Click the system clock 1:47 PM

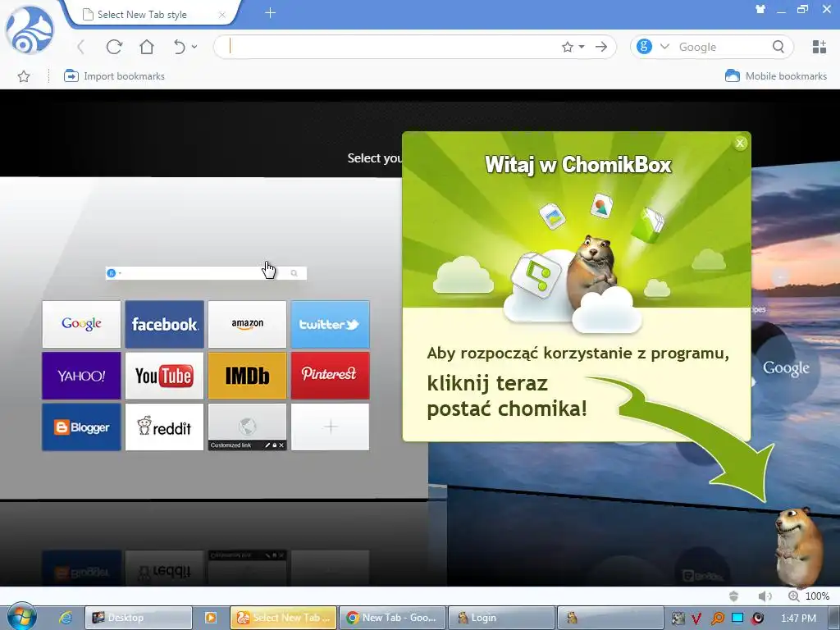(x=799, y=619)
